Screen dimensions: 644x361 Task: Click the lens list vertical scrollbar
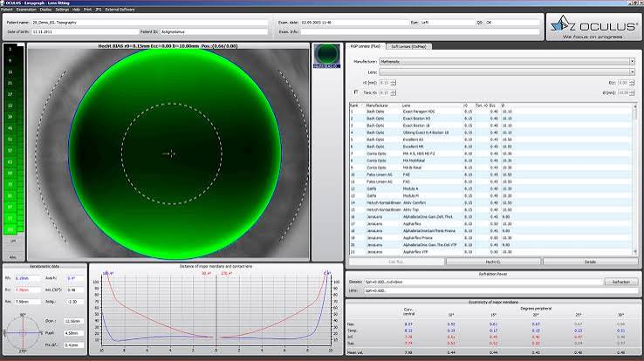click(635, 180)
